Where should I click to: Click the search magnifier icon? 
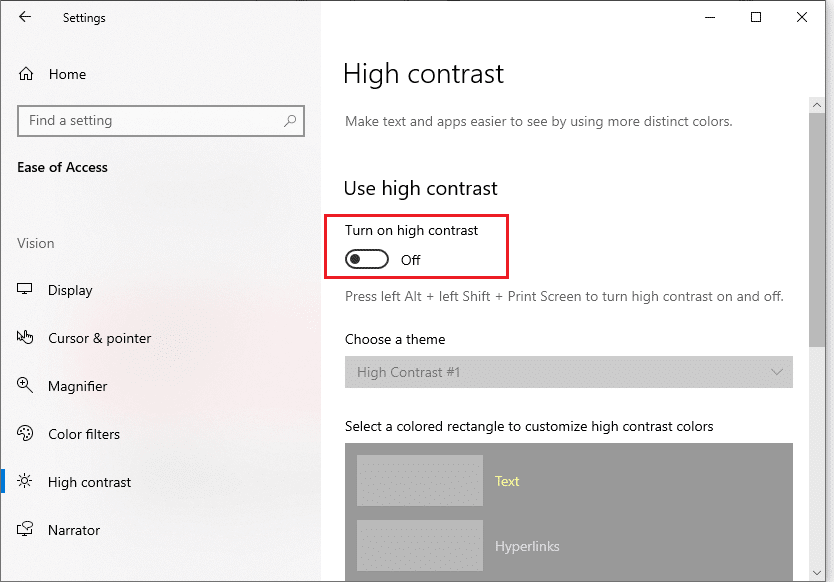tap(290, 120)
